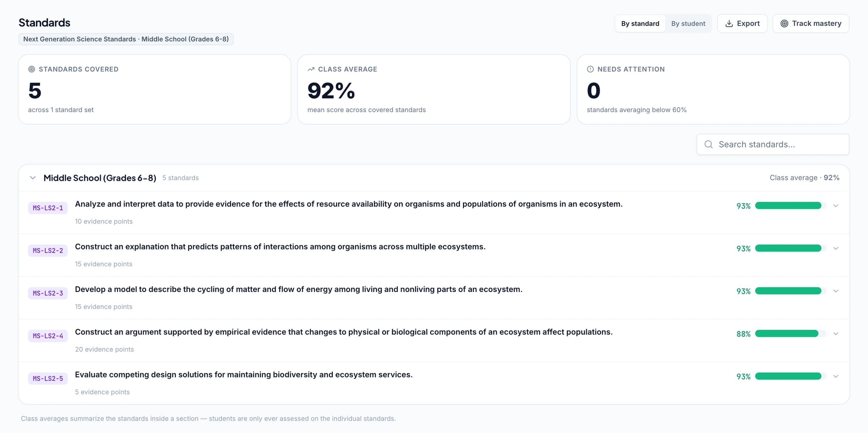868x433 pixels.
Task: Click the magnifier icon in search box
Action: tap(709, 145)
